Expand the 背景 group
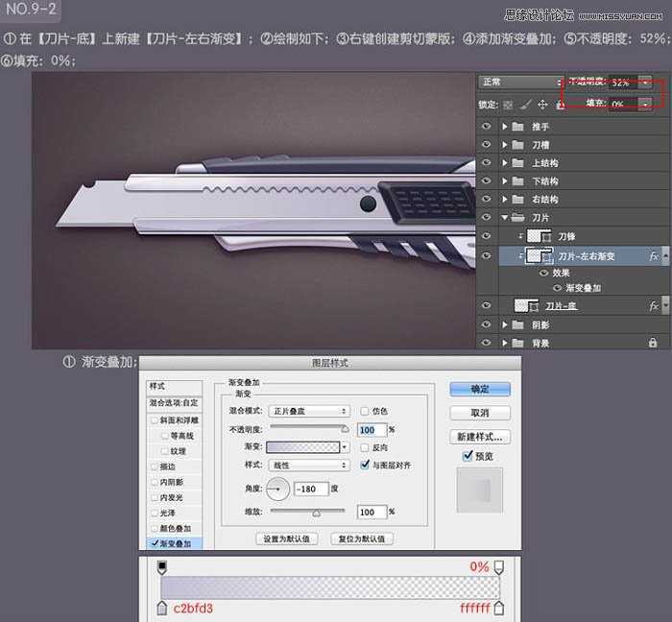Image resolution: width=672 pixels, height=622 pixels. (505, 343)
